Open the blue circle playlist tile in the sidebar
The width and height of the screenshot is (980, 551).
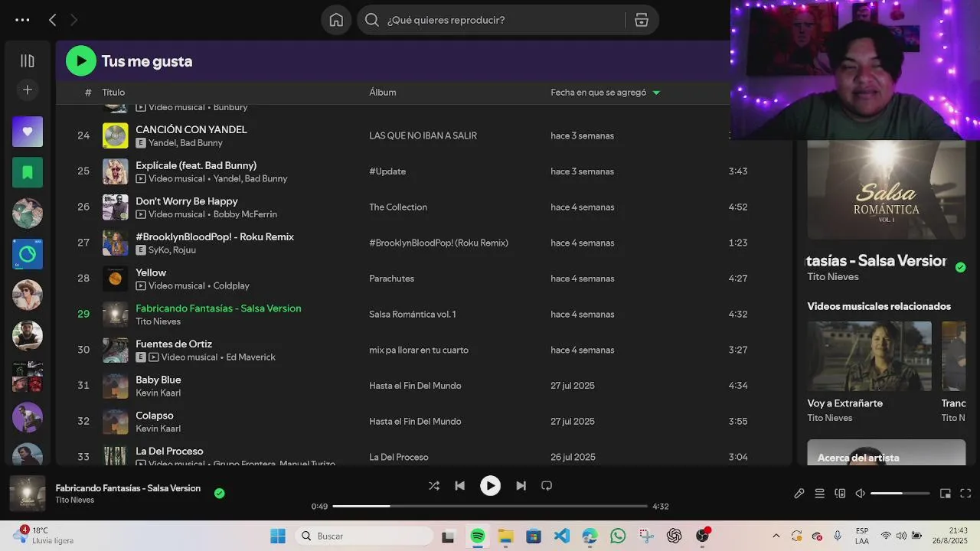[28, 254]
